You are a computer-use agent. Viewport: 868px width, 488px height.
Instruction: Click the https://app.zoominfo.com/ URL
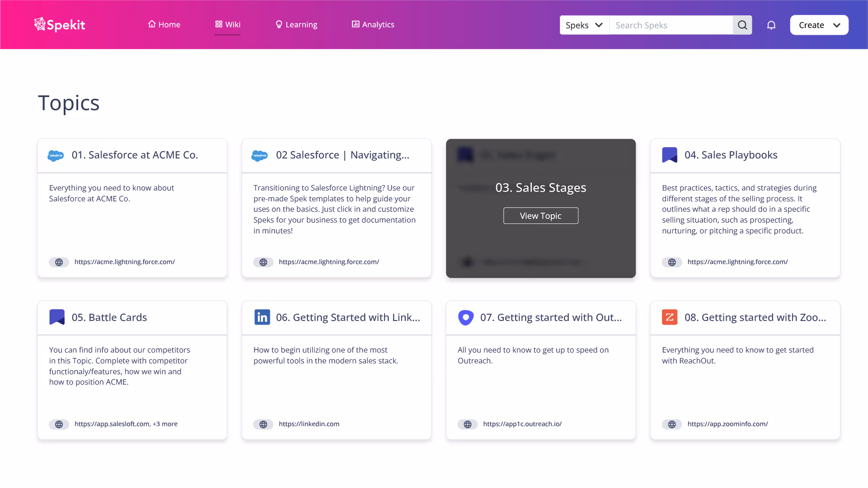(x=727, y=424)
